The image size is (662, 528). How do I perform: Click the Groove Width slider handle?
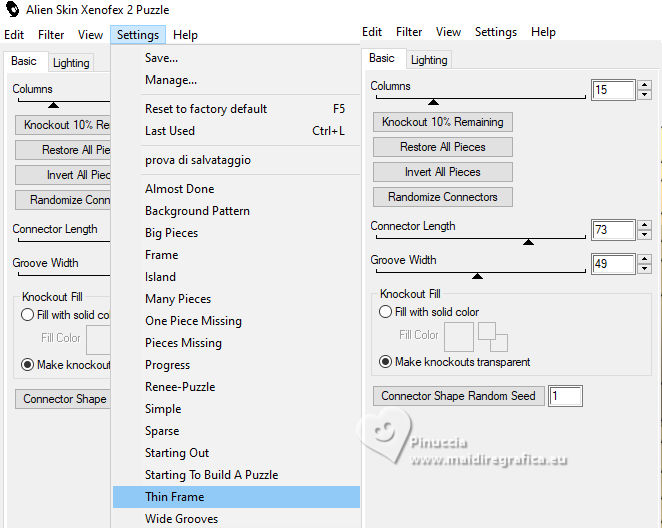(477, 275)
